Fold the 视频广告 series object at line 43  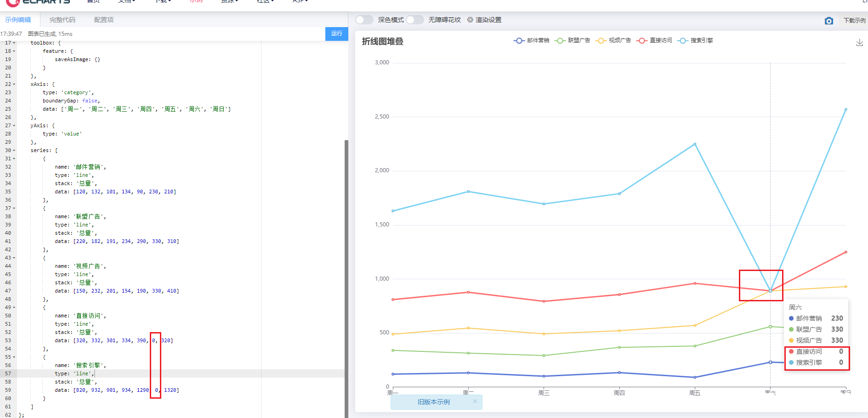click(x=14, y=258)
